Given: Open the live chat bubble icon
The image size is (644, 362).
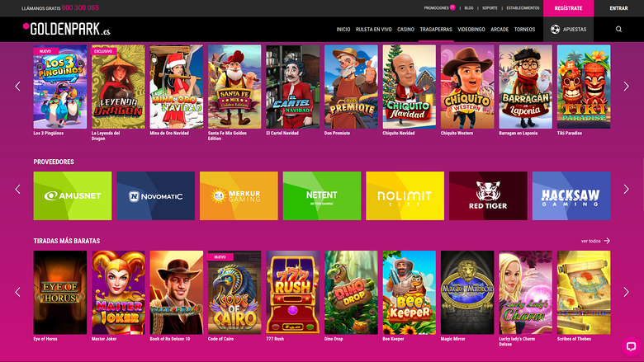Looking at the screenshot, I should coord(630,346).
